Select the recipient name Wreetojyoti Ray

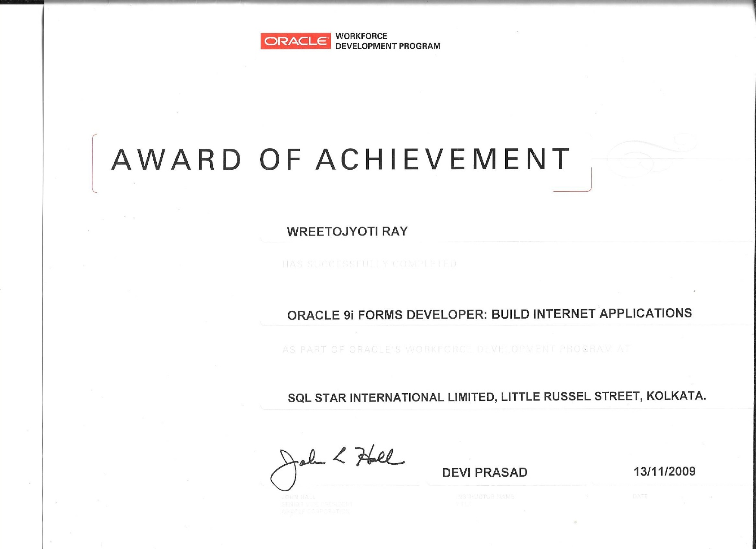(x=347, y=232)
